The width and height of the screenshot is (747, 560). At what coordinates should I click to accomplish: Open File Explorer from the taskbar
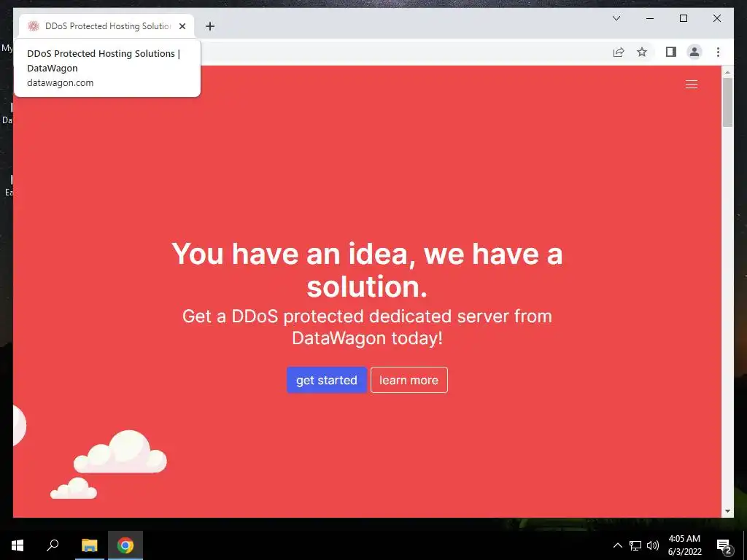pos(89,545)
